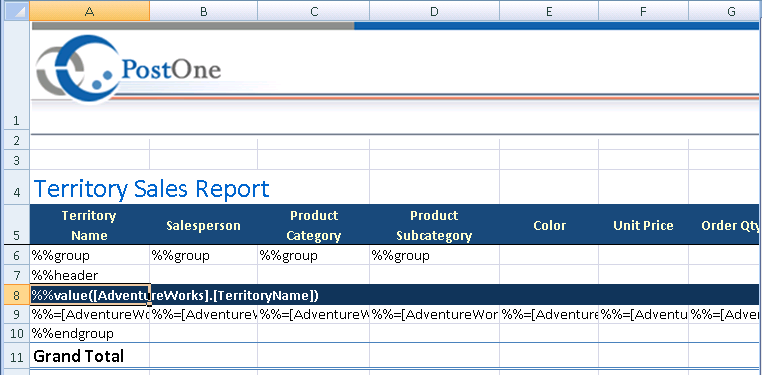762x375 pixels.
Task: Select column G header
Action: coord(725,12)
